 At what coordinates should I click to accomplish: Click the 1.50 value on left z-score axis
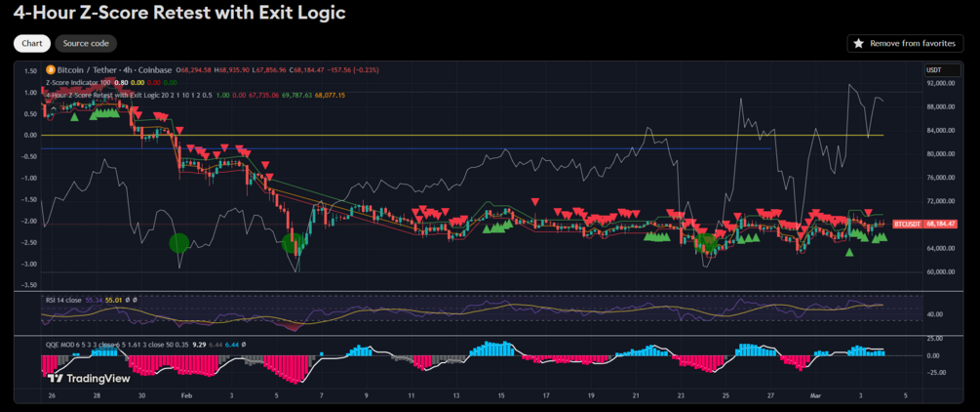30,71
